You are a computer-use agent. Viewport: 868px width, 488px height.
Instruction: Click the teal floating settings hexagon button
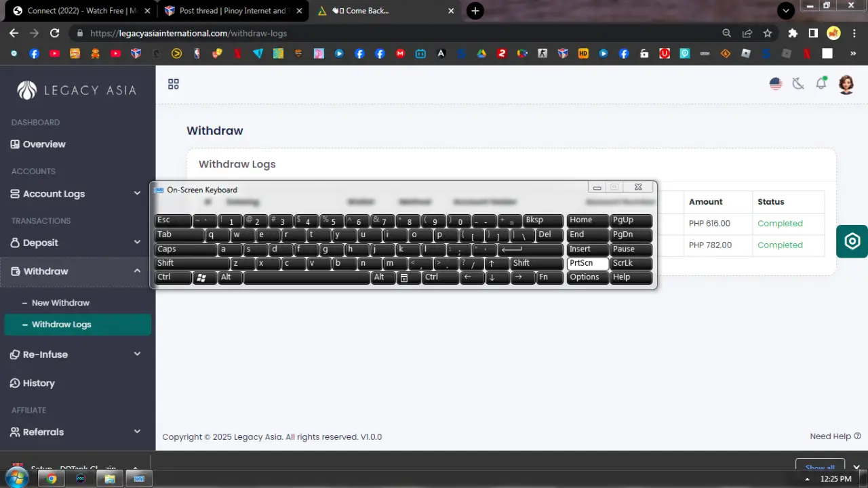click(x=852, y=241)
